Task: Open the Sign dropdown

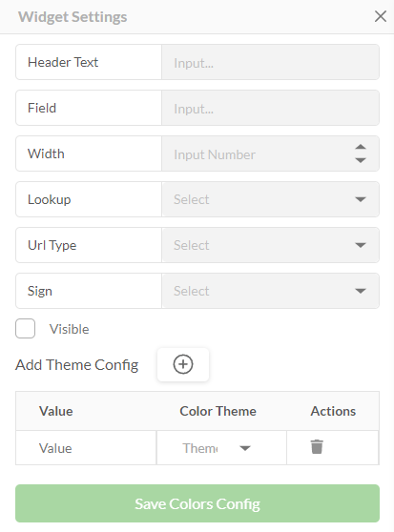Action: point(270,291)
